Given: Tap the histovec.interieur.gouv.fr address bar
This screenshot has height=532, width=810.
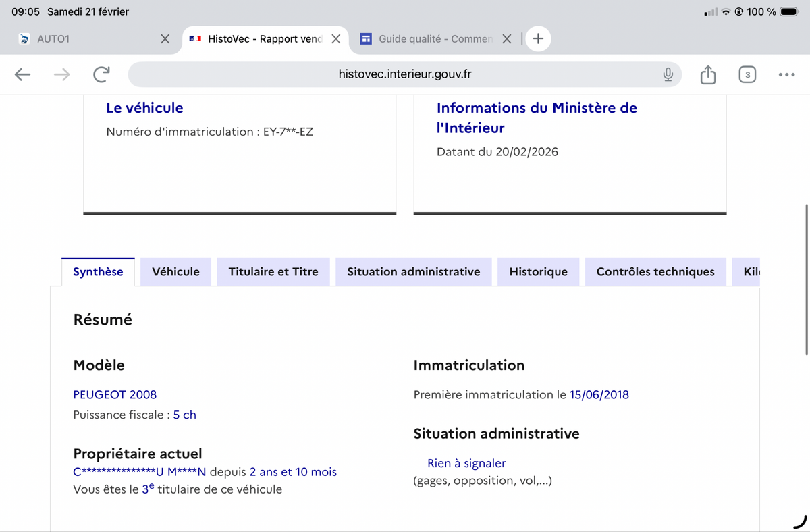Looking at the screenshot, I should click(x=404, y=74).
